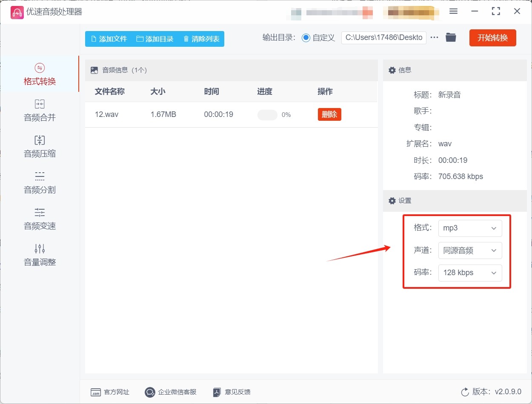Open the 官方网址 official website link

tap(110, 392)
